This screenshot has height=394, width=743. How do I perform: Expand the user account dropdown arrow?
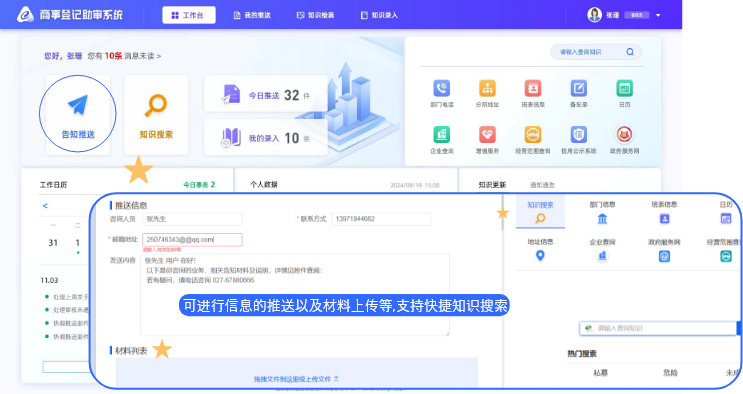[658, 15]
